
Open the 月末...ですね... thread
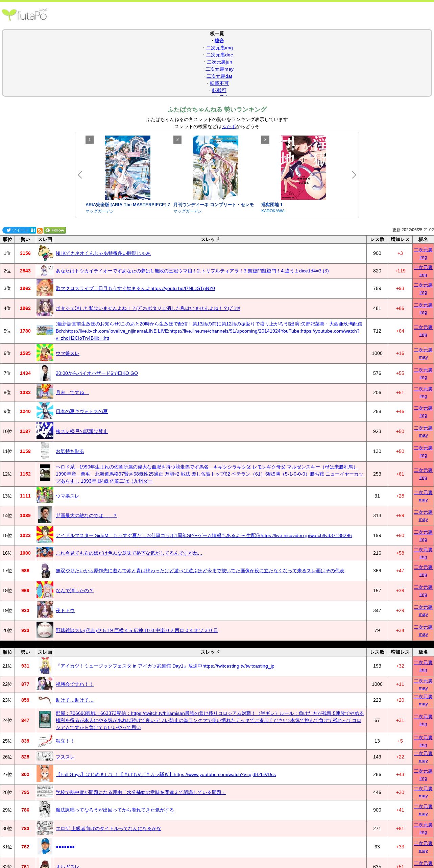point(72,392)
